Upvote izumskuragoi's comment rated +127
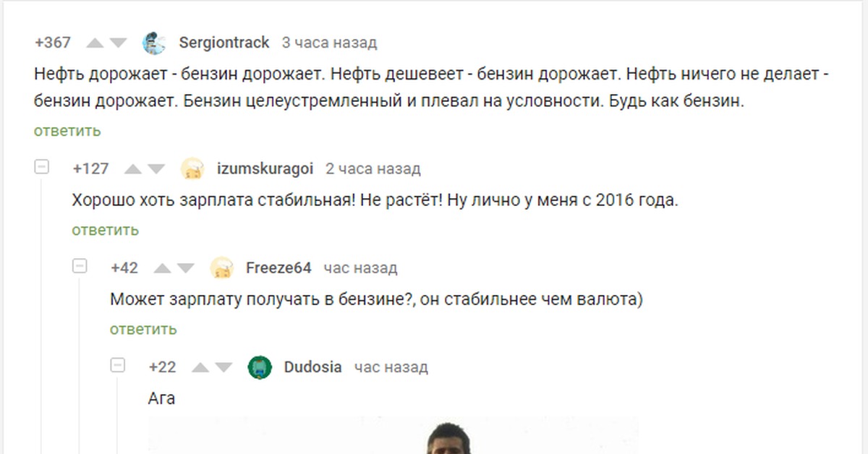This screenshot has height=454, width=868. click(x=133, y=170)
